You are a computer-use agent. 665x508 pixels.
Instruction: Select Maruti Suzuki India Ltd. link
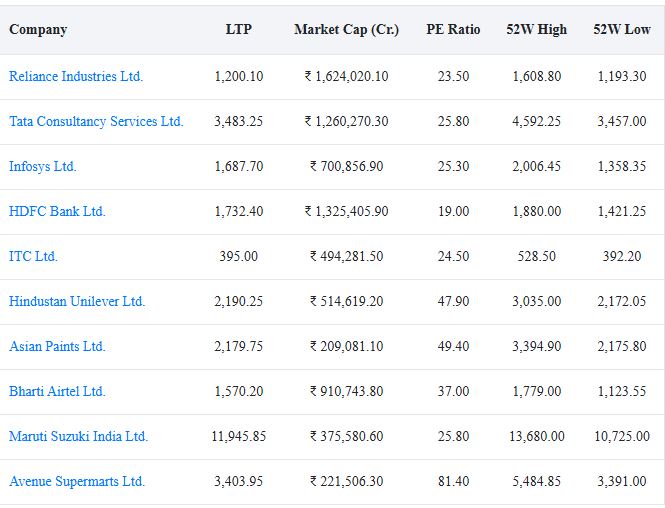tap(78, 436)
